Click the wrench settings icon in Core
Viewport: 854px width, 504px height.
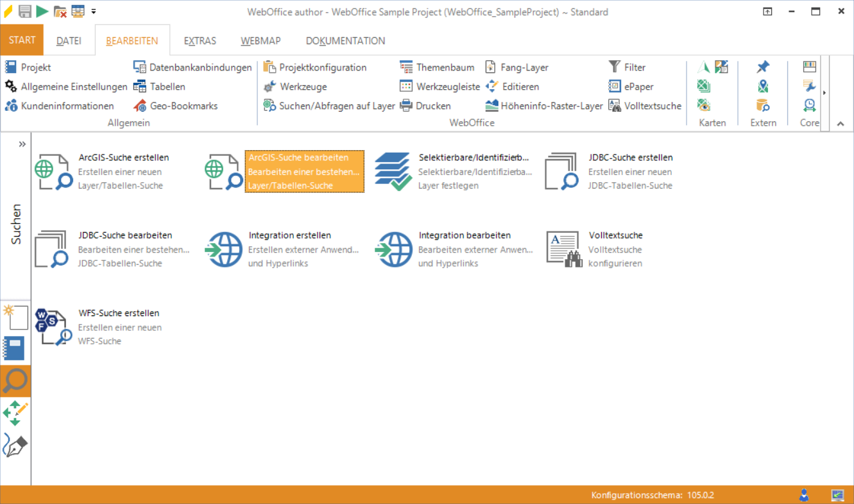coord(810,86)
